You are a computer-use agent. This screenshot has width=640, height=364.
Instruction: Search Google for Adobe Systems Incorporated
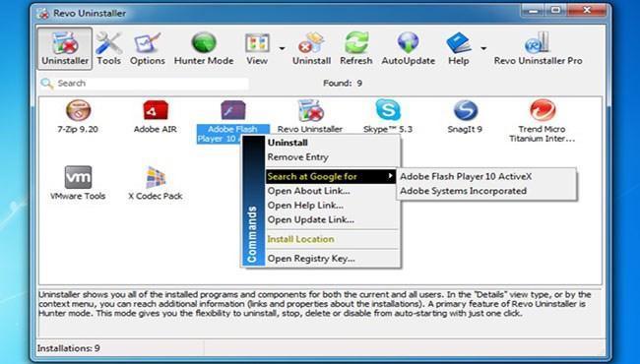(486, 191)
